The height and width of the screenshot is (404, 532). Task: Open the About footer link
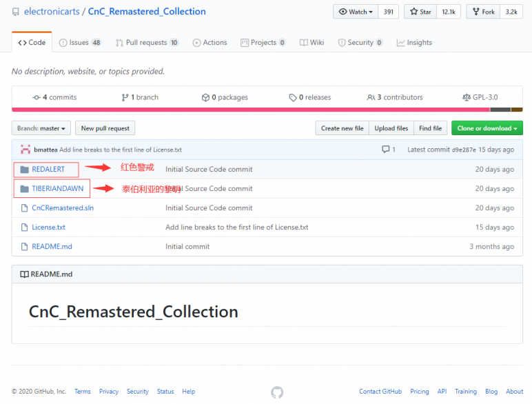pos(514,392)
